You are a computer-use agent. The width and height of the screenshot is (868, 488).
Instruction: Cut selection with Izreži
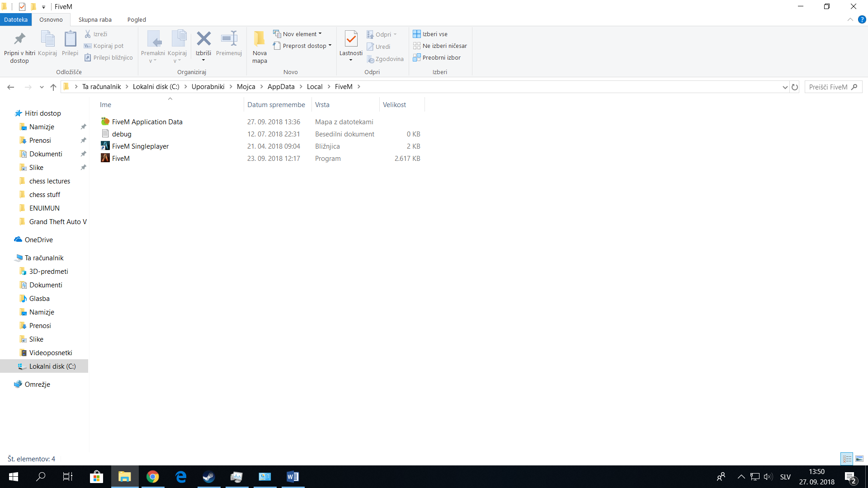point(96,34)
